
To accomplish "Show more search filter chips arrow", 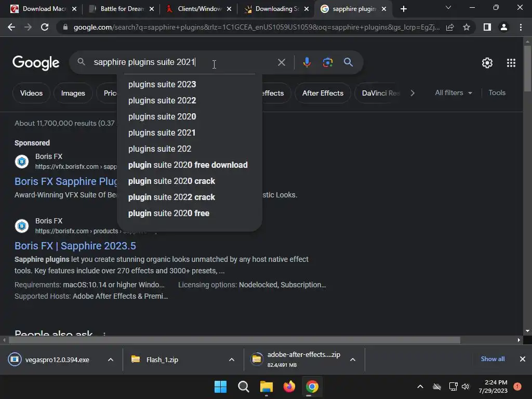I will coord(412,93).
